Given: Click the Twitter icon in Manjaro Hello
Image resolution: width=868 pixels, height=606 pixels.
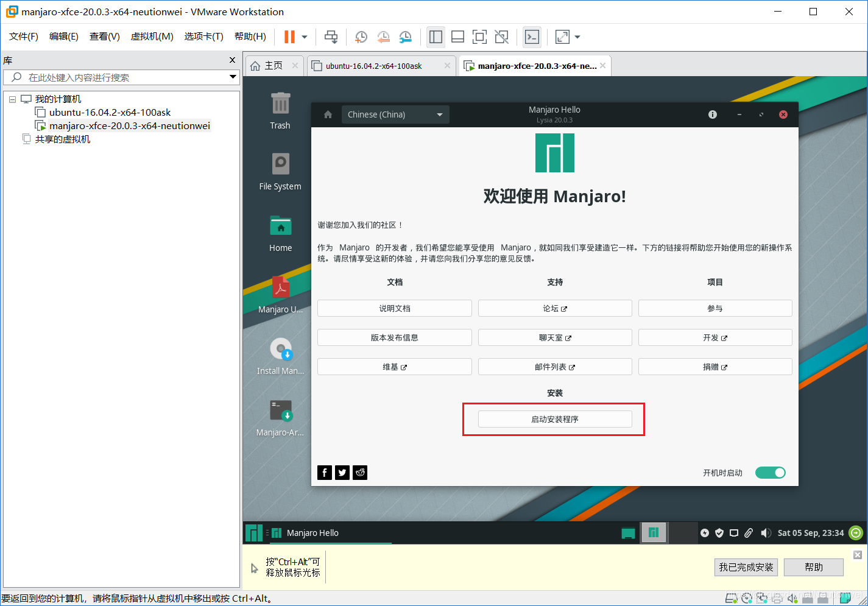Looking at the screenshot, I should pyautogui.click(x=342, y=473).
